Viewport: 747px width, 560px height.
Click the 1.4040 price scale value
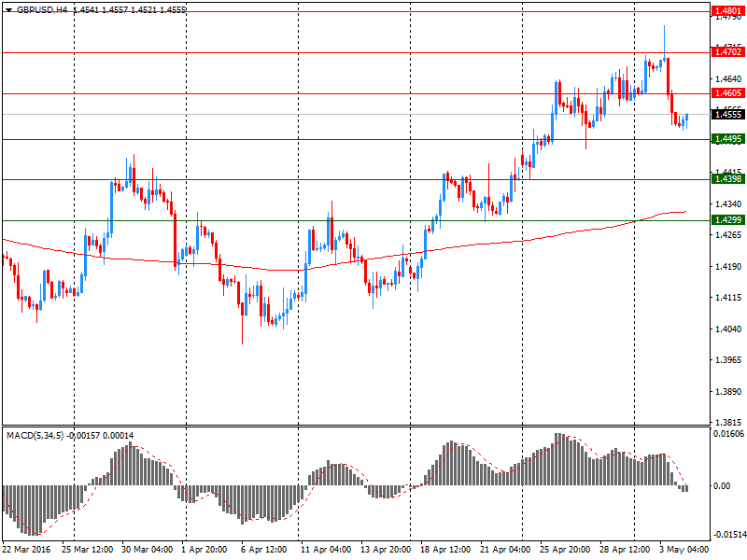pos(728,329)
